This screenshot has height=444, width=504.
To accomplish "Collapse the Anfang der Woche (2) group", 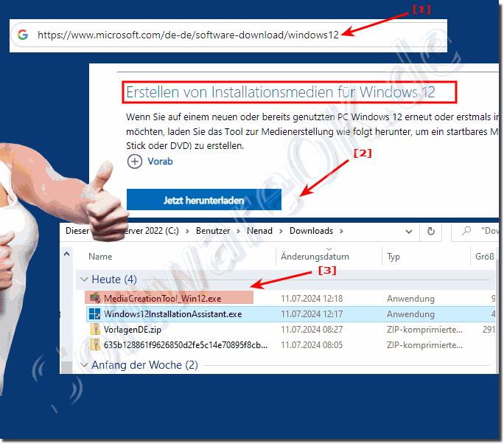I will (84, 365).
